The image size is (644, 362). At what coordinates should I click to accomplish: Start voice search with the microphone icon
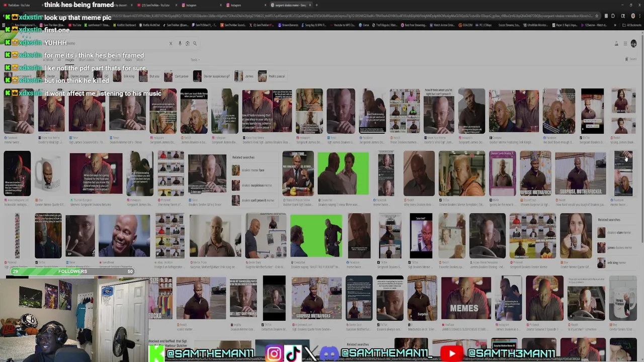pyautogui.click(x=180, y=43)
